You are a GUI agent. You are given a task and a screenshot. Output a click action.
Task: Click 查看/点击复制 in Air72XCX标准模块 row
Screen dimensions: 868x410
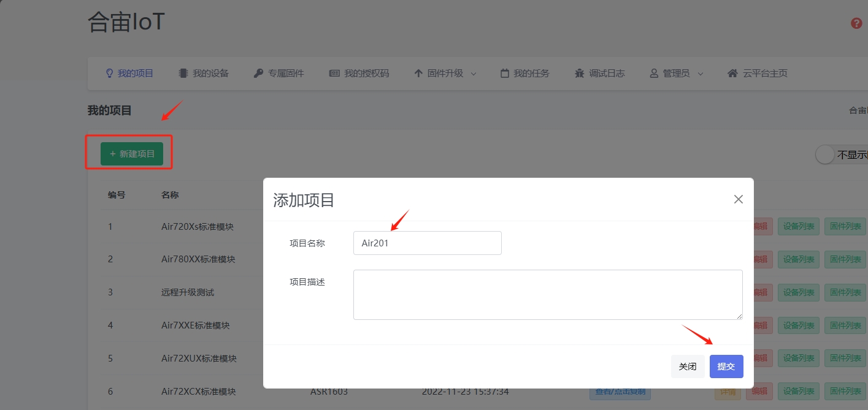tap(620, 392)
